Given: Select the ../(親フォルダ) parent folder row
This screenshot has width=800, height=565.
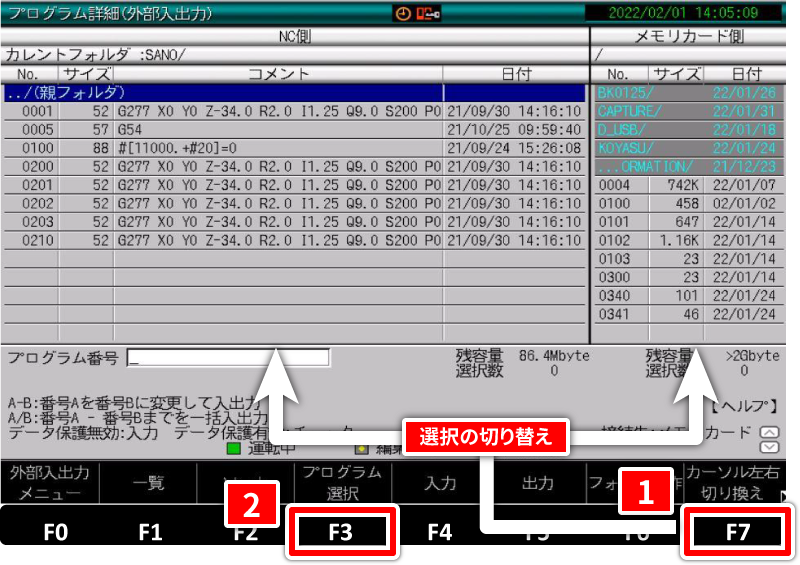Looking at the screenshot, I should click(294, 93).
